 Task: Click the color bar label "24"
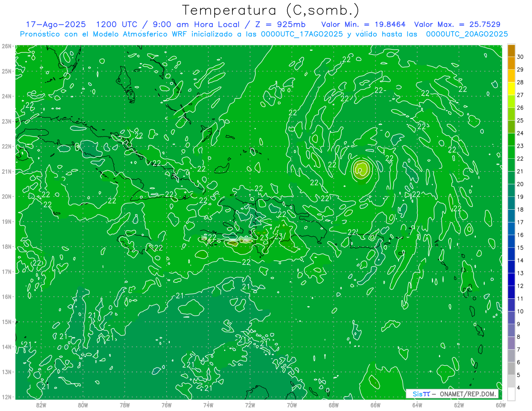[x=520, y=133]
